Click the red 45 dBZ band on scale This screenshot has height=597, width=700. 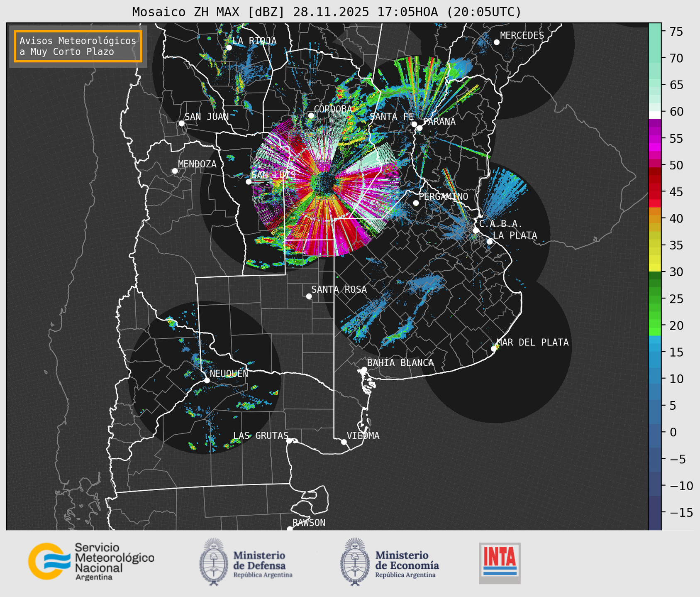point(655,192)
